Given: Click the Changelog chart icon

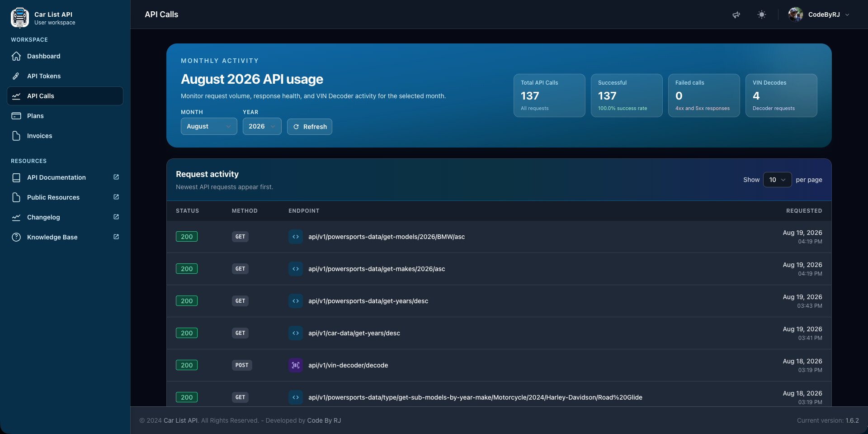Looking at the screenshot, I should click(x=16, y=217).
